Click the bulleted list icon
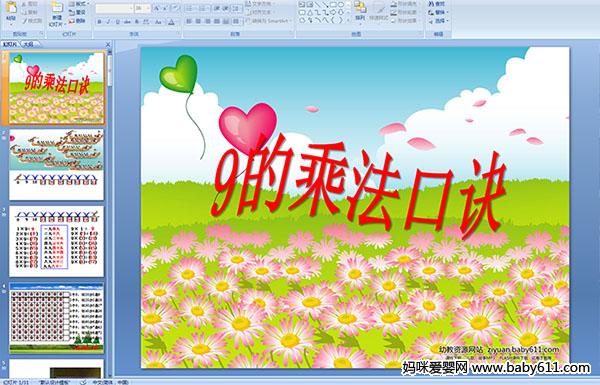This screenshot has width=600, height=385. pos(190,8)
